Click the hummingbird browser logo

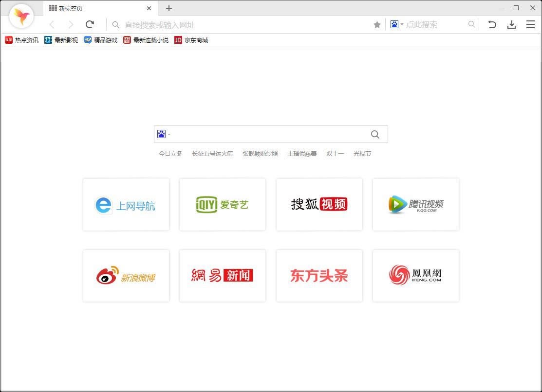tap(21, 17)
